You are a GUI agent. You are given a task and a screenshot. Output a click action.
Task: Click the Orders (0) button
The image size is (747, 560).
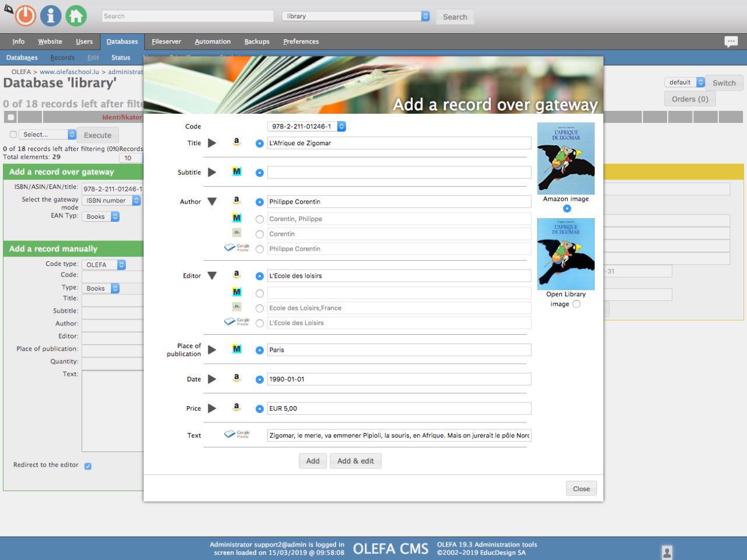(690, 99)
